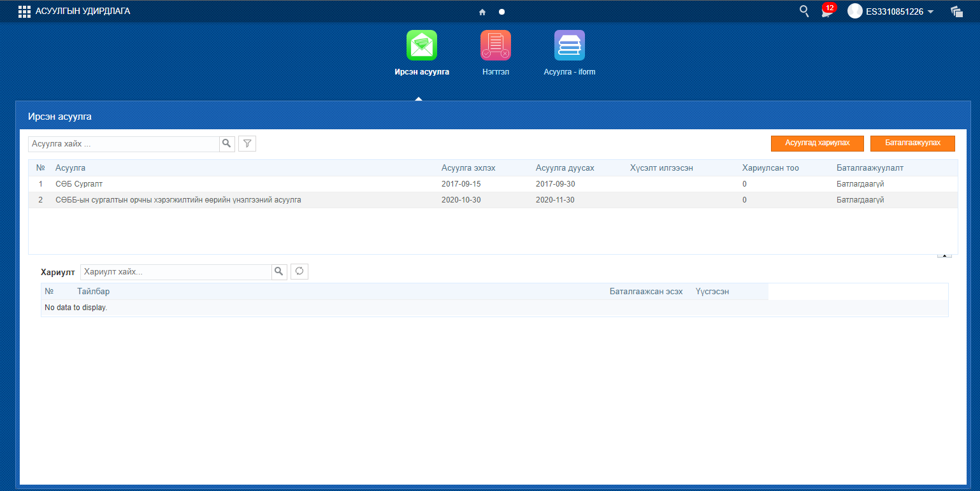
Task: Open the Ирсэн асуулга envelope icon
Action: pyautogui.click(x=422, y=45)
